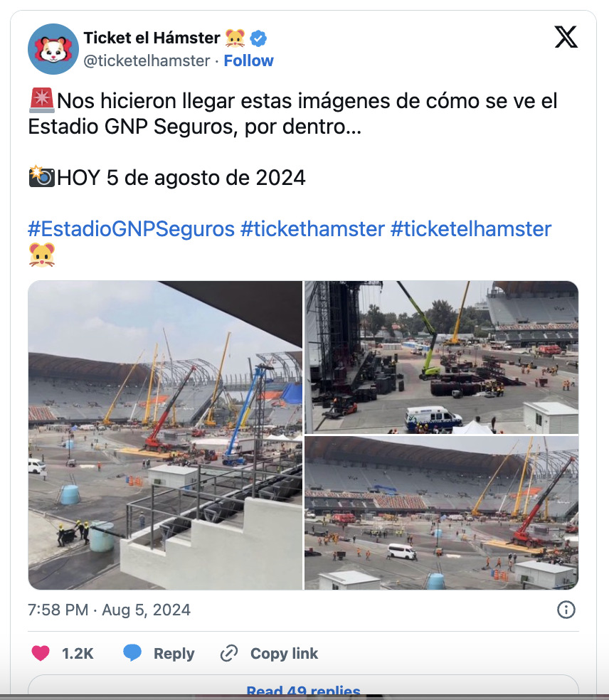Click the @ticketelhamster handle
The width and height of the screenshot is (609, 700).
(147, 60)
